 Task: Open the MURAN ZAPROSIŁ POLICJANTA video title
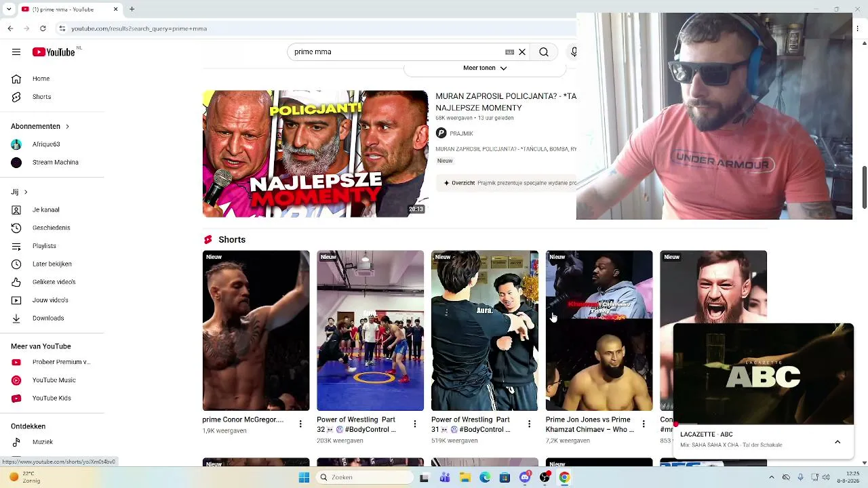point(506,102)
